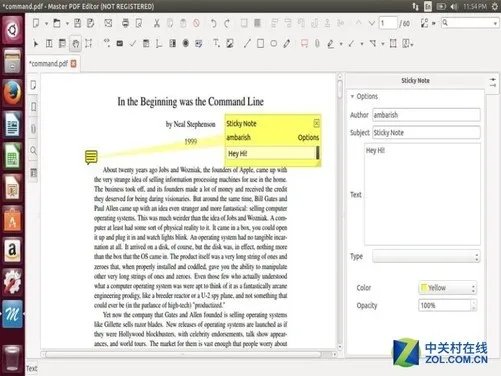Open the zoom mode dropdown arrow
The width and height of the screenshot is (501, 376).
coord(434,23)
